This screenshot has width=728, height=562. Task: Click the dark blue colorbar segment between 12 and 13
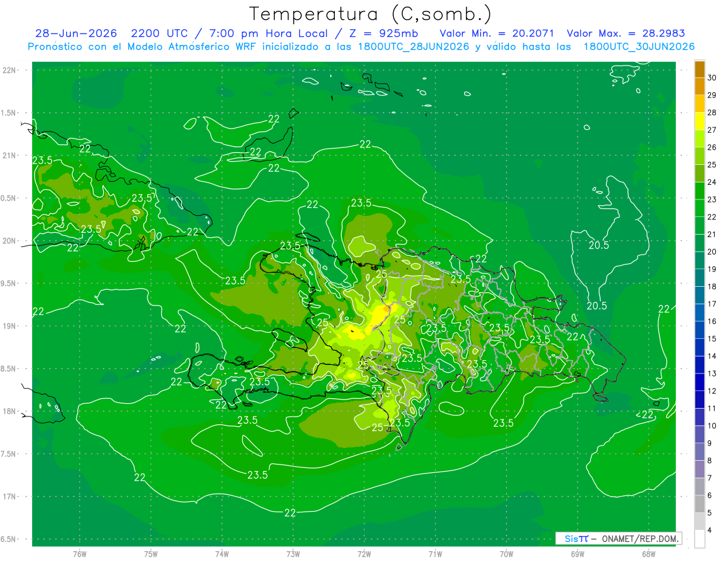[699, 382]
